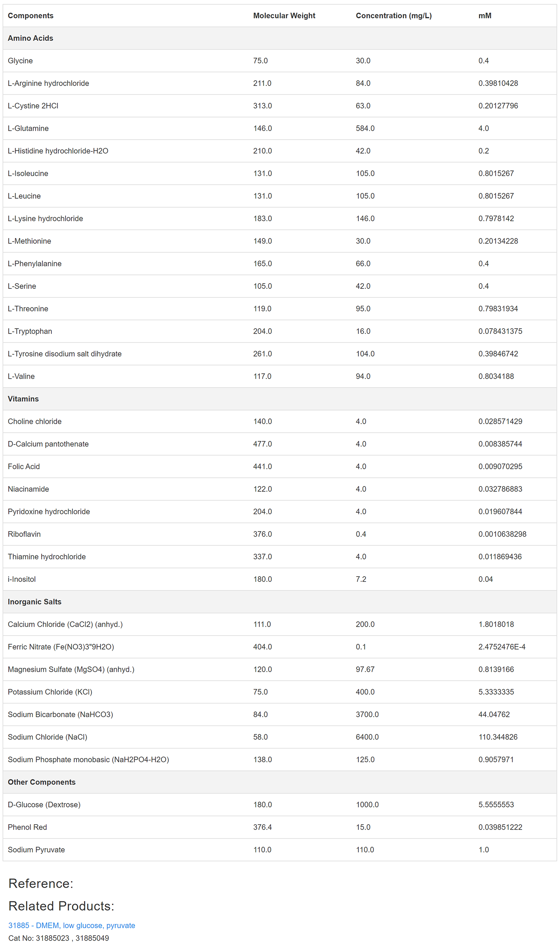Screen dimensions: 560x948
Task: Click L-Glutamine concentration value 584.0
Action: 365,129
